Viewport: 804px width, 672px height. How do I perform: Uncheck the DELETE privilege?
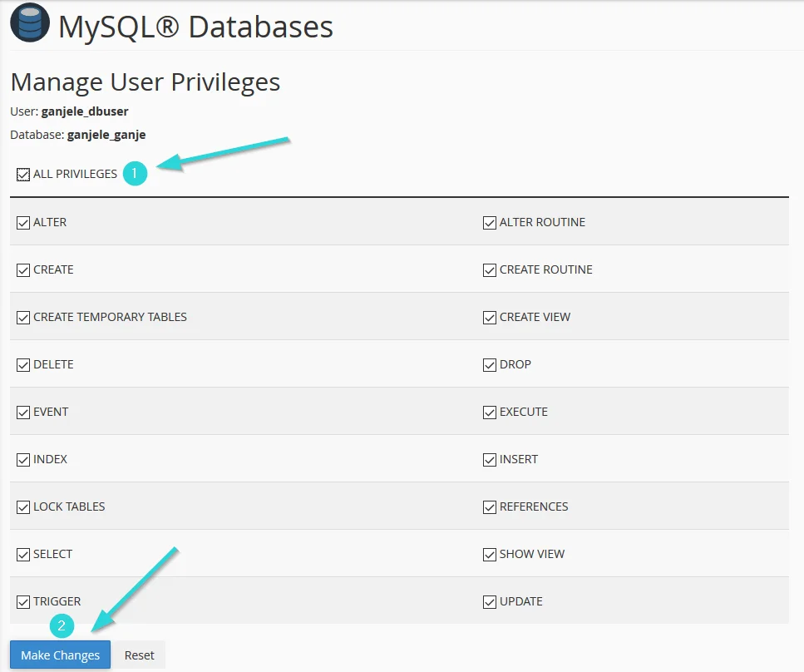pos(23,365)
